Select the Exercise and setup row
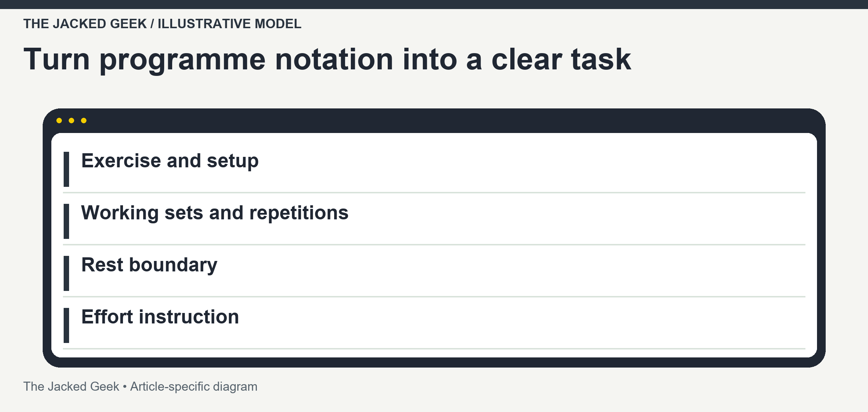 (434, 169)
